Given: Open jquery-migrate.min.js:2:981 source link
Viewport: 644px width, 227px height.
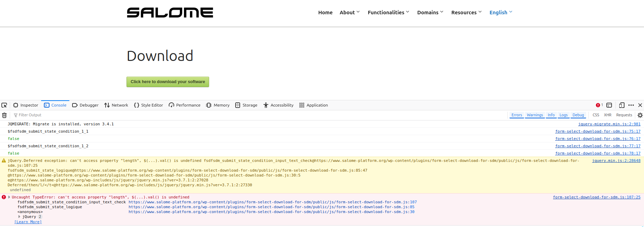Looking at the screenshot, I should tap(609, 124).
